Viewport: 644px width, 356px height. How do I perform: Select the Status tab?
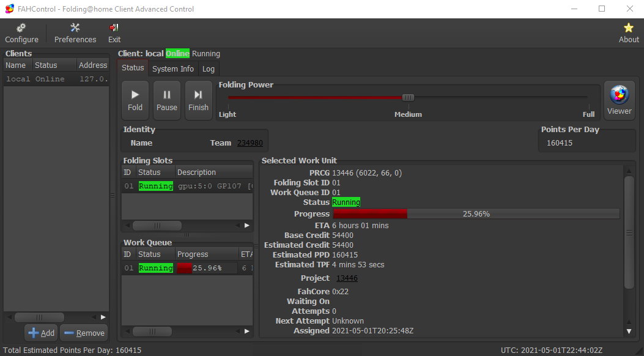133,68
